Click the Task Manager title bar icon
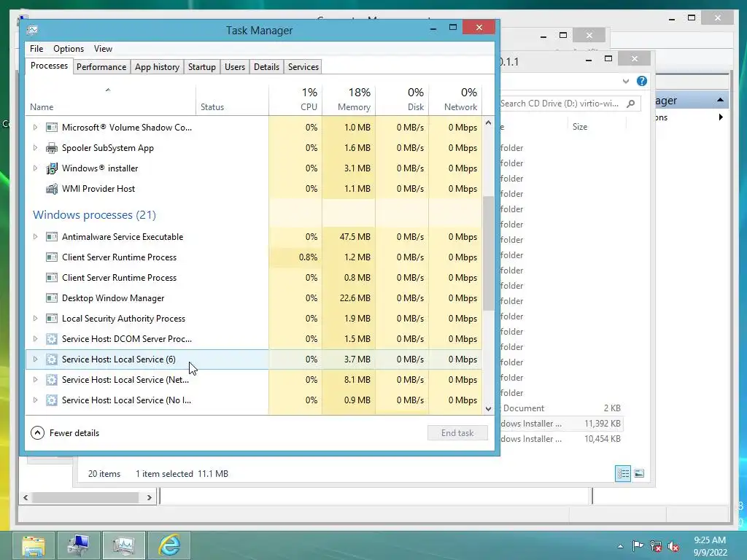Screen dimensions: 747x560 [x=32, y=31]
